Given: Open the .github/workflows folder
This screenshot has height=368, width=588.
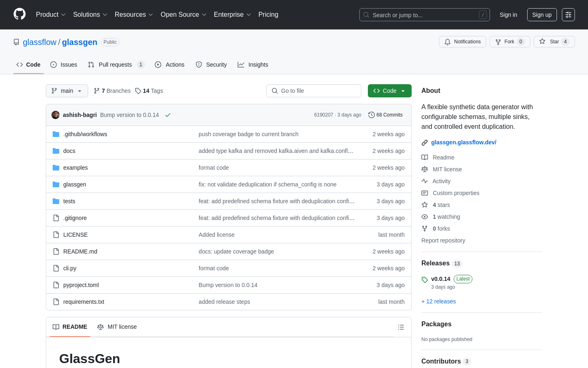Looking at the screenshot, I should point(85,134).
